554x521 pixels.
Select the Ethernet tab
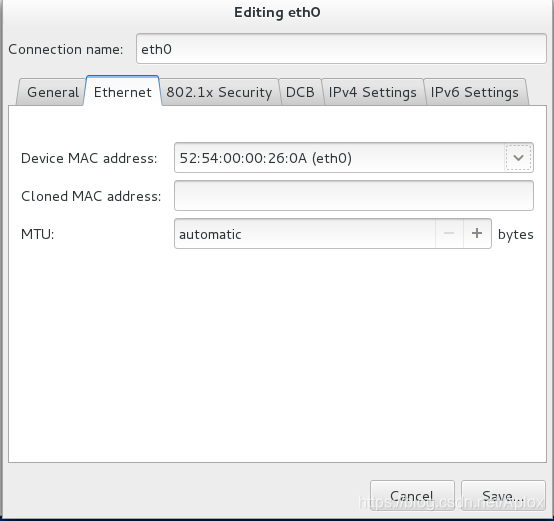[123, 91]
